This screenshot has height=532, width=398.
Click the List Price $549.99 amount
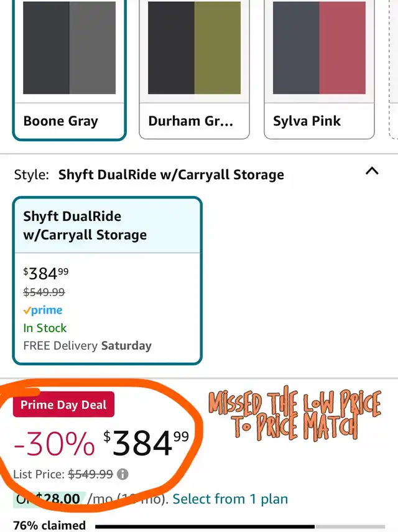pos(91,474)
